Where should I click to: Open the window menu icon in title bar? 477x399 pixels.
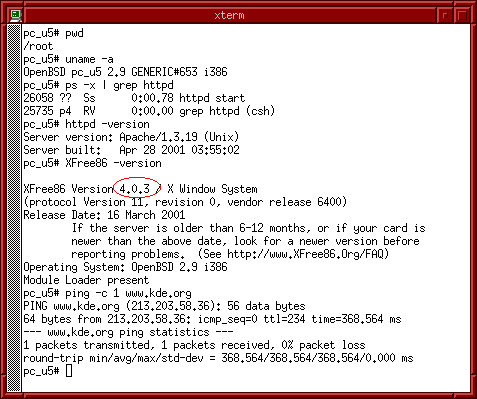click(x=16, y=15)
